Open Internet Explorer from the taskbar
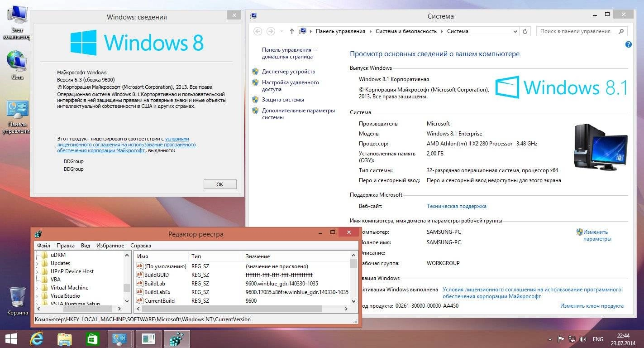The image size is (644, 348). [36, 338]
